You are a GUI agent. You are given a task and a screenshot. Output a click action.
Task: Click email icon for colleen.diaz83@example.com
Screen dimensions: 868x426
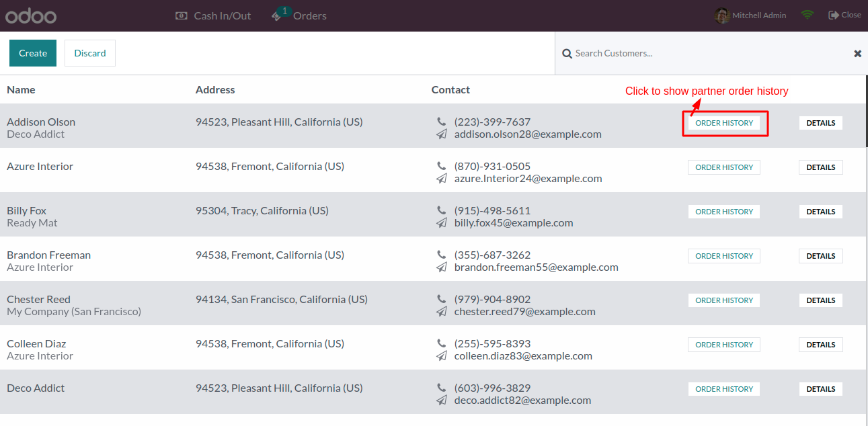(x=441, y=355)
